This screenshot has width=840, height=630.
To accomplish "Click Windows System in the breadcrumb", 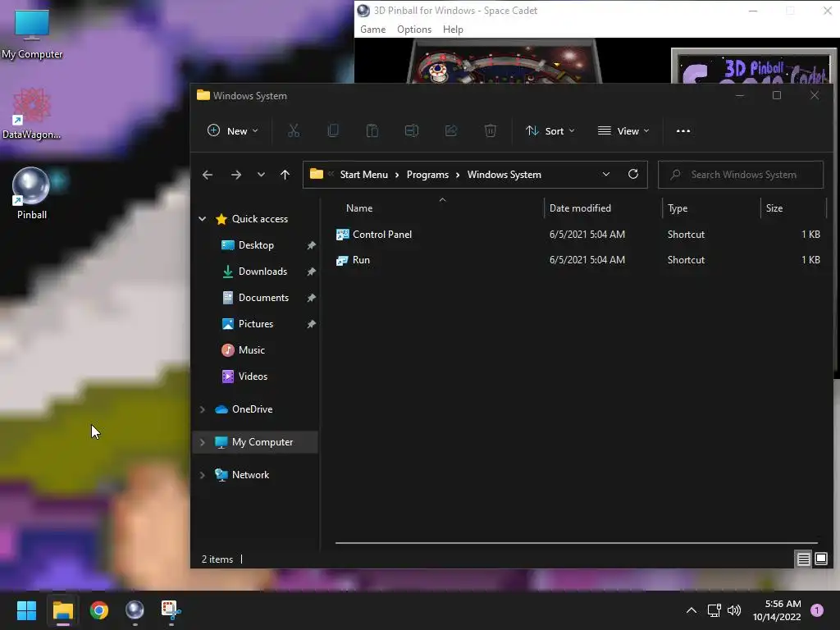I will coord(504,175).
